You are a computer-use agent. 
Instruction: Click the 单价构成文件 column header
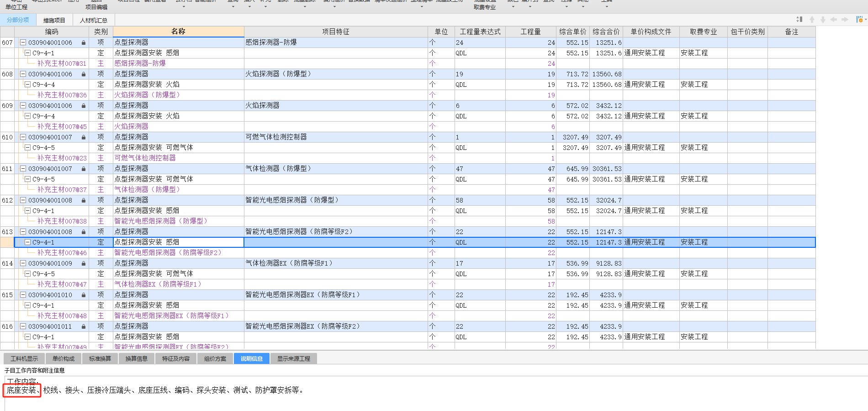(x=651, y=32)
